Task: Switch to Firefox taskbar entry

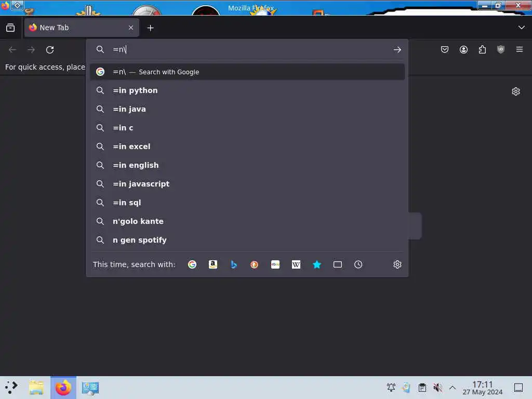Action: click(63, 388)
